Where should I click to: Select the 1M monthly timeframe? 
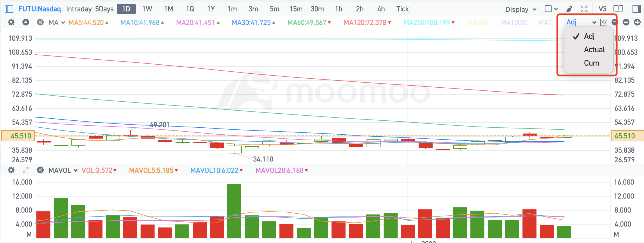169,9
